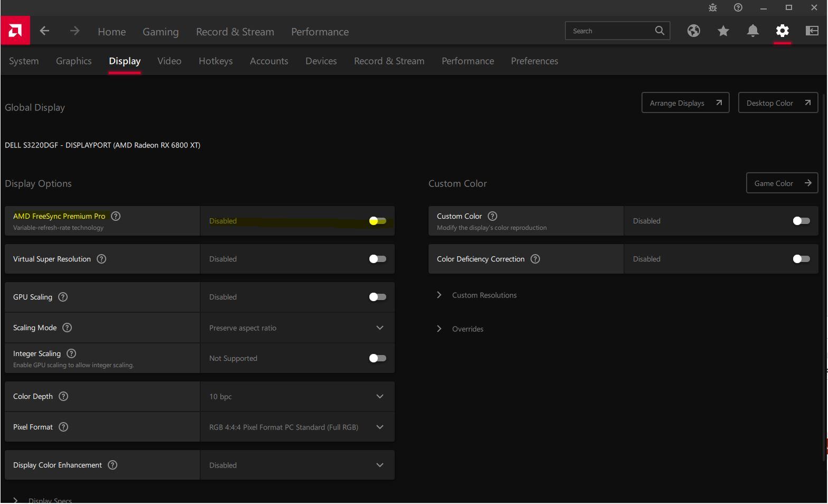Enable AMD FreeSync Premium Pro toggle
The height and width of the screenshot is (504, 828).
click(378, 221)
